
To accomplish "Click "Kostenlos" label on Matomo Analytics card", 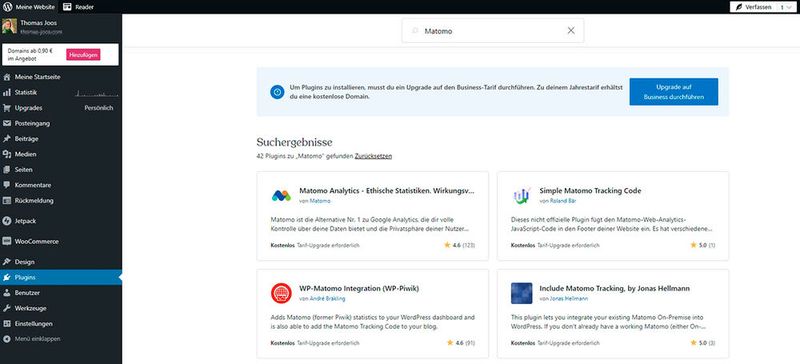I will (x=283, y=246).
